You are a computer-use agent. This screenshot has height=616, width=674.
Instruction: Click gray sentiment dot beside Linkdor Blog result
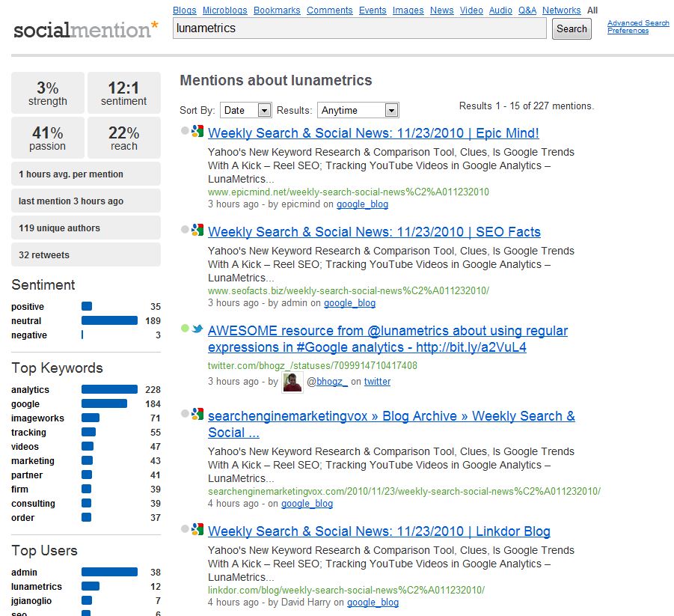pyautogui.click(x=185, y=529)
